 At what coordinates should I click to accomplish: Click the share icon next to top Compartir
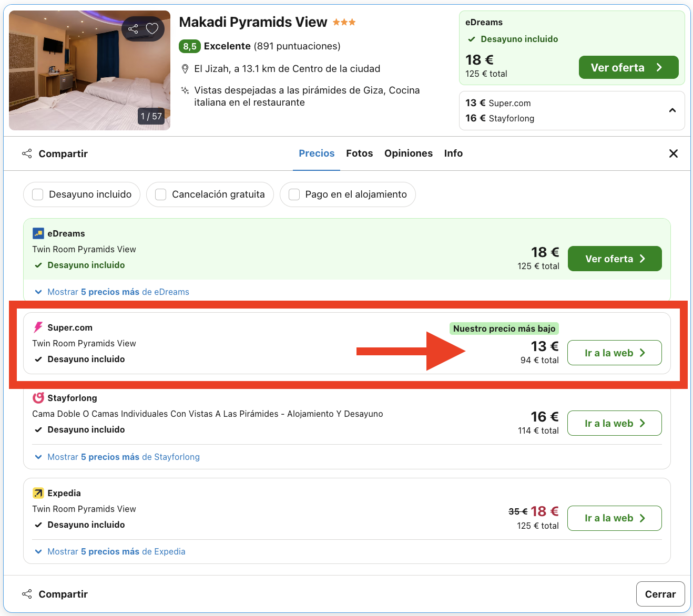point(27,153)
